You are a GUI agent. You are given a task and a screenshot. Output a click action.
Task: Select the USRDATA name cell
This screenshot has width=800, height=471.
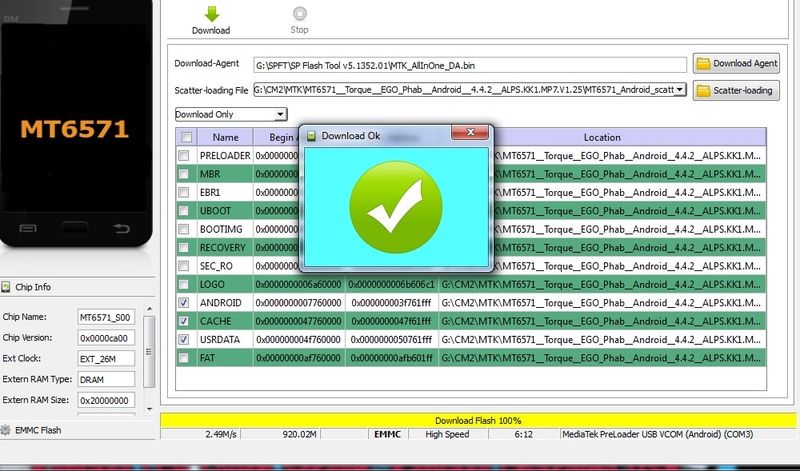coord(225,339)
